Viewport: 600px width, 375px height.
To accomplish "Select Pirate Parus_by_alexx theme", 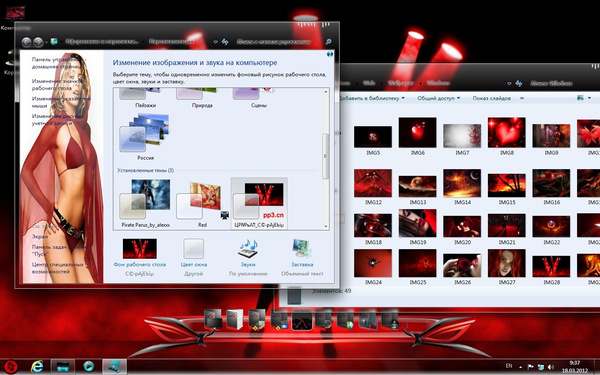I will point(145,204).
